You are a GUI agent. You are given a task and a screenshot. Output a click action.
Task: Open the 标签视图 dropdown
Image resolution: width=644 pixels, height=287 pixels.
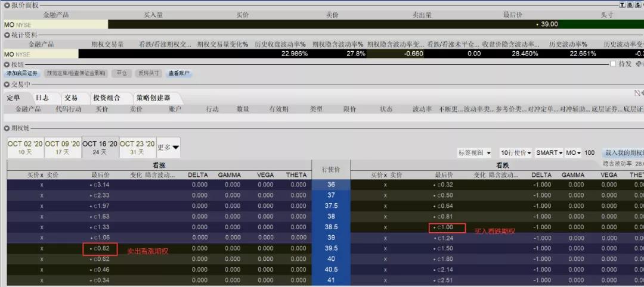coord(475,153)
